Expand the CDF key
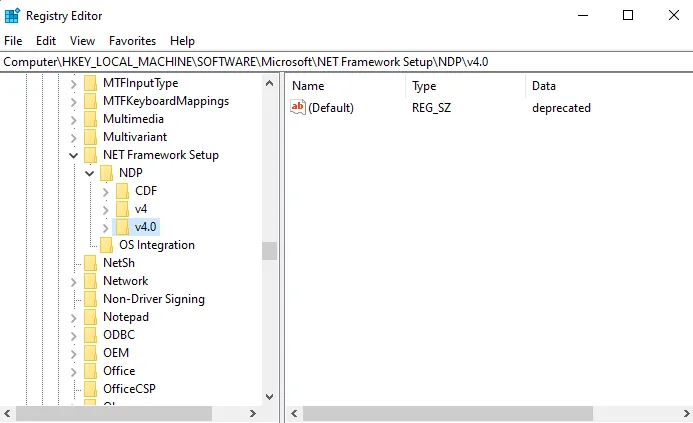693x423 pixels. click(x=106, y=192)
